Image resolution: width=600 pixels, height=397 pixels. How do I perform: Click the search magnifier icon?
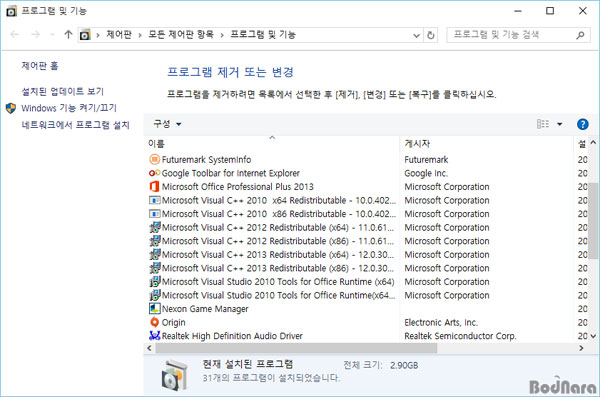point(580,35)
